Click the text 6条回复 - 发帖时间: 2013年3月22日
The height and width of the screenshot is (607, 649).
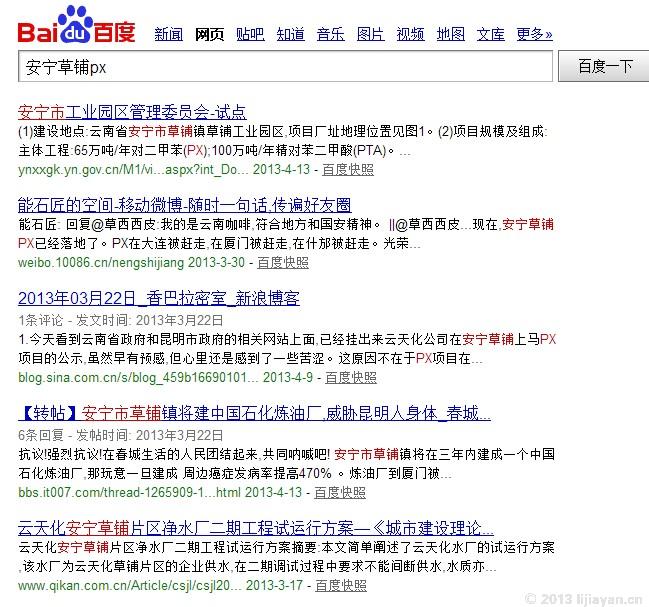pyautogui.click(x=120, y=435)
